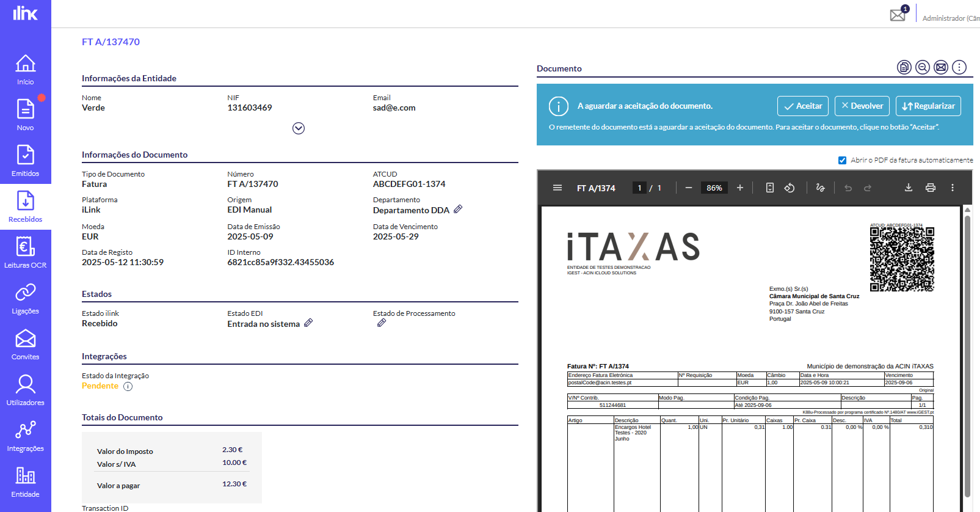Expand the entity information chevron
980x512 pixels.
coord(299,128)
